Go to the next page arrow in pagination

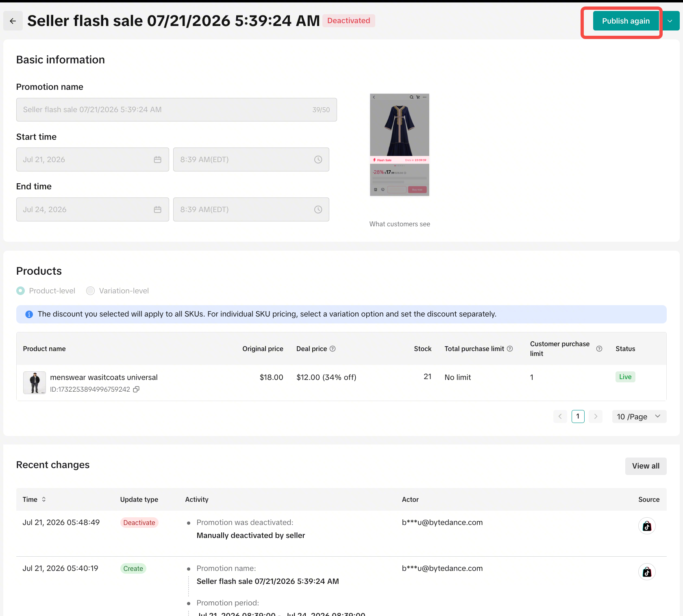click(x=596, y=416)
